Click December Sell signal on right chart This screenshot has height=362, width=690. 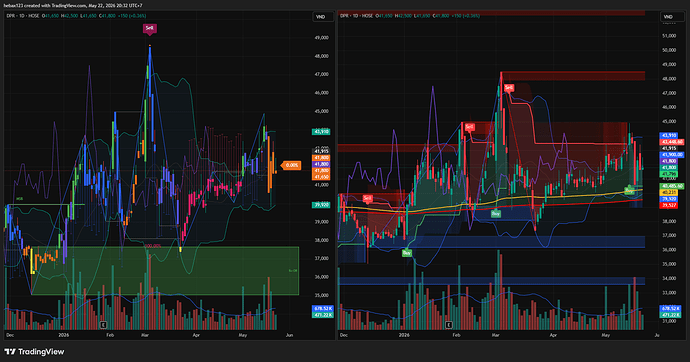point(367,198)
